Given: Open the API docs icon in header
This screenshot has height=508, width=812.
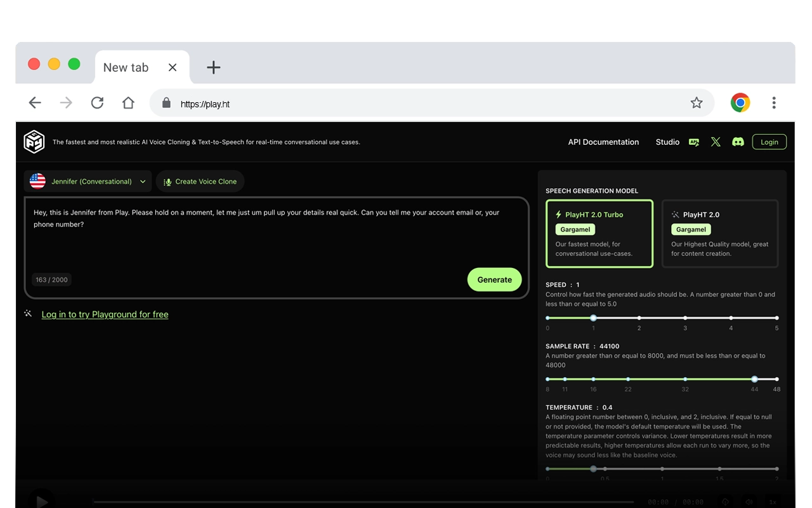Looking at the screenshot, I should 694,142.
